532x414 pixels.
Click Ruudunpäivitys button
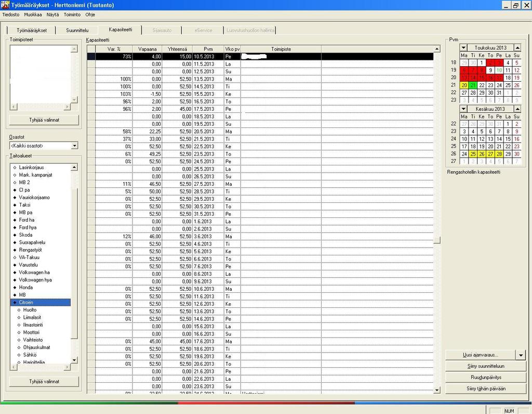pyautogui.click(x=486, y=377)
